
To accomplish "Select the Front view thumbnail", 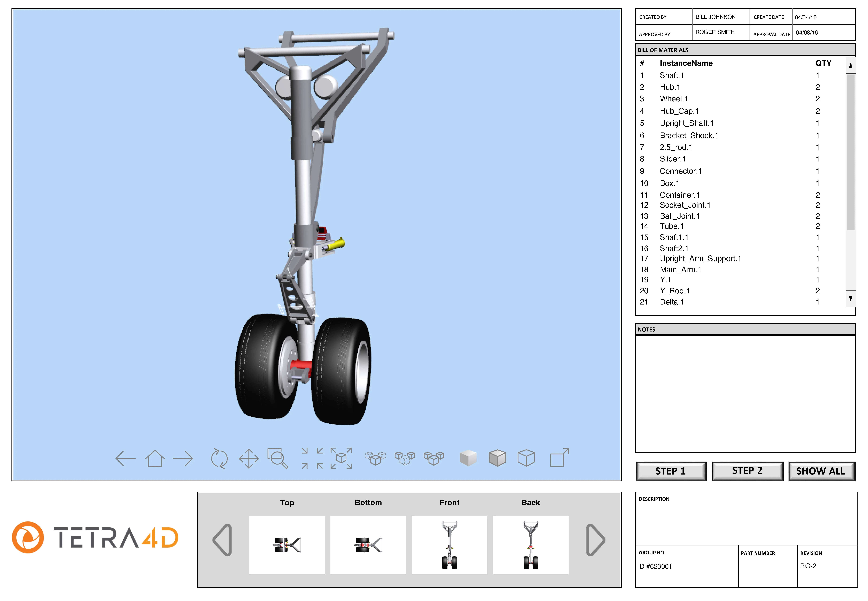I will (449, 545).
